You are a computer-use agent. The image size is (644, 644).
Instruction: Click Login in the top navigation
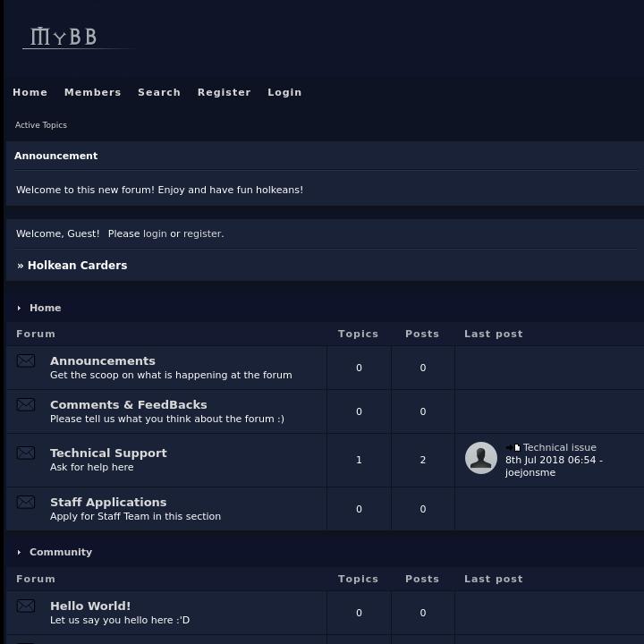tap(284, 92)
